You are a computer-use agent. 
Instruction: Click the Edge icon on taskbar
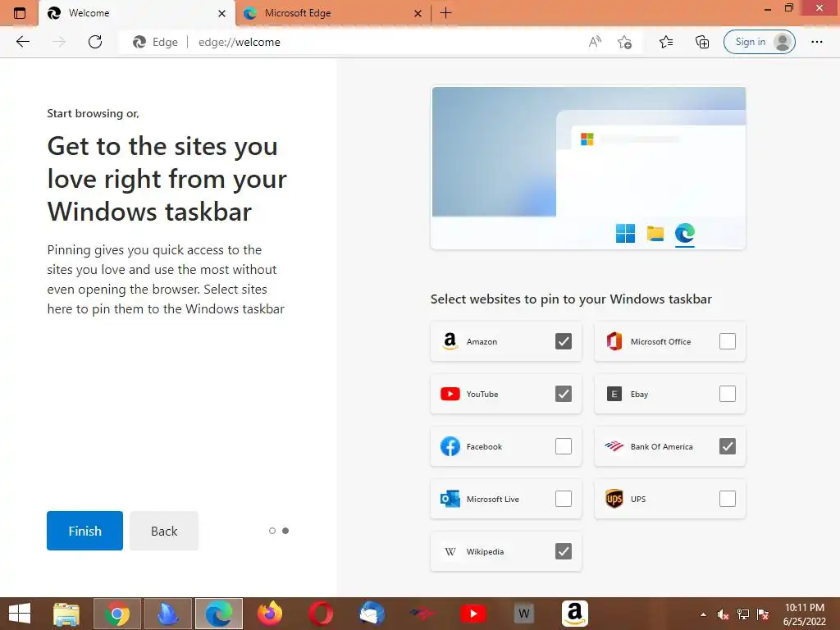click(219, 614)
